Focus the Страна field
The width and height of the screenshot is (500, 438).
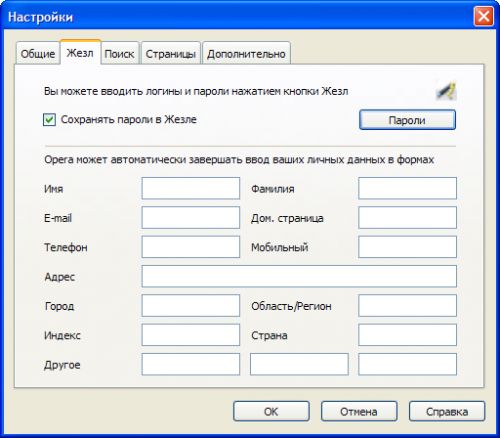[407, 335]
